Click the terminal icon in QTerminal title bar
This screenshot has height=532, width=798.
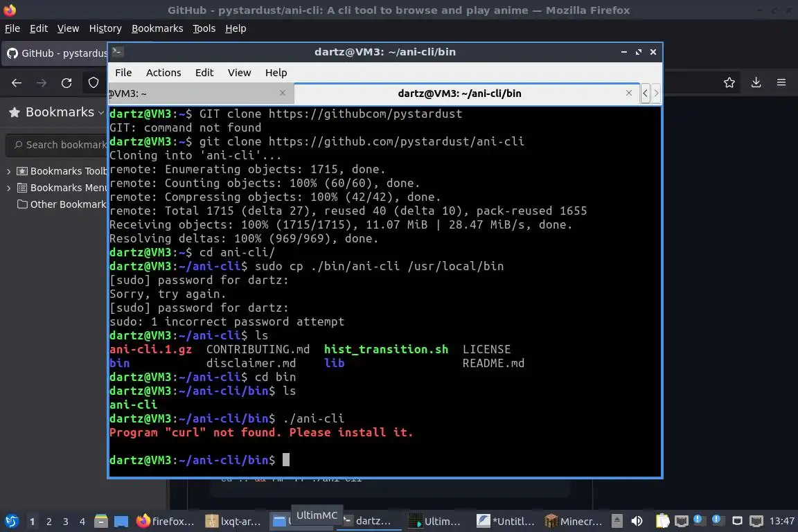tap(117, 51)
